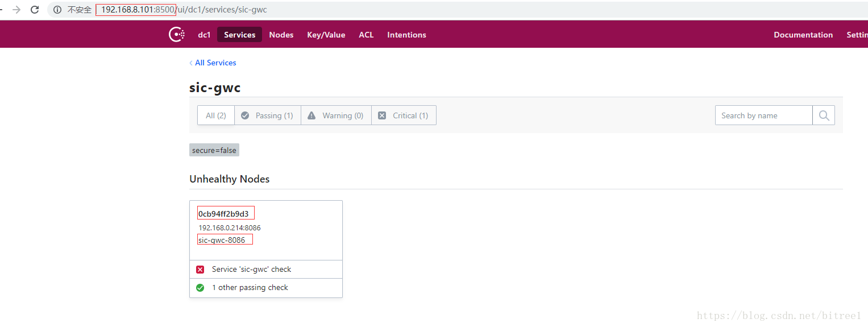Click the browser forward arrow
The image size is (868, 327).
[16, 10]
